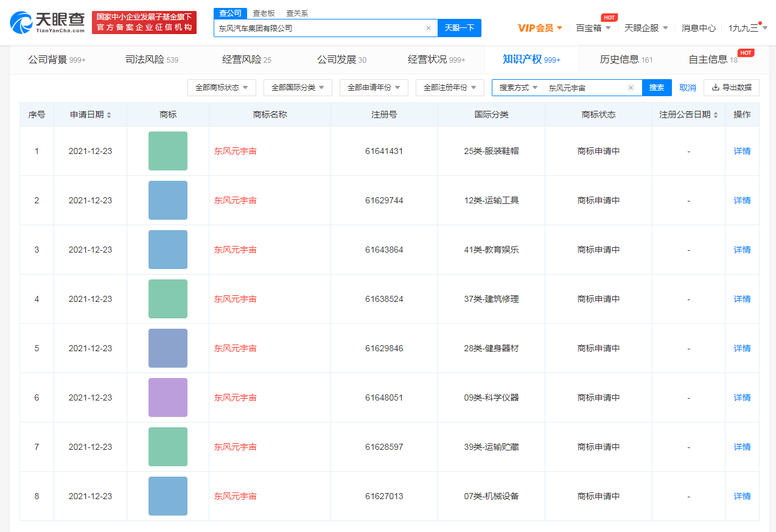Open 详情 for 25类-服装鞋帽 row
This screenshot has height=532, width=776.
coord(742,151)
